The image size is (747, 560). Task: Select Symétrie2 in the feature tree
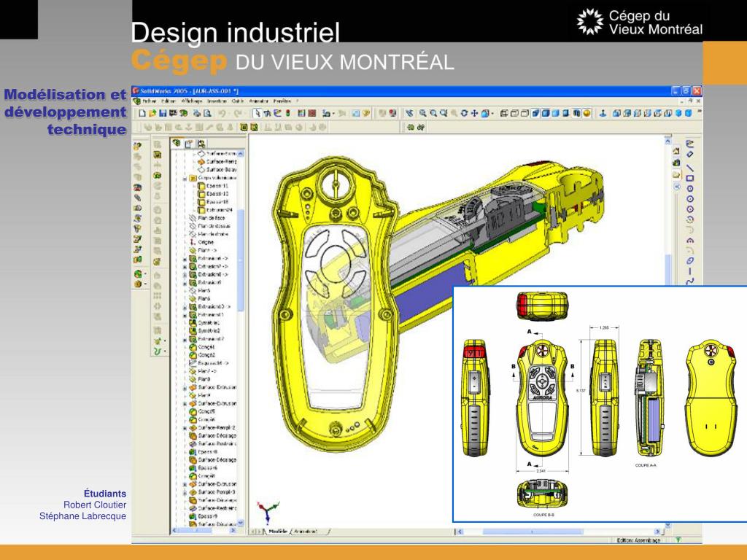[209, 331]
